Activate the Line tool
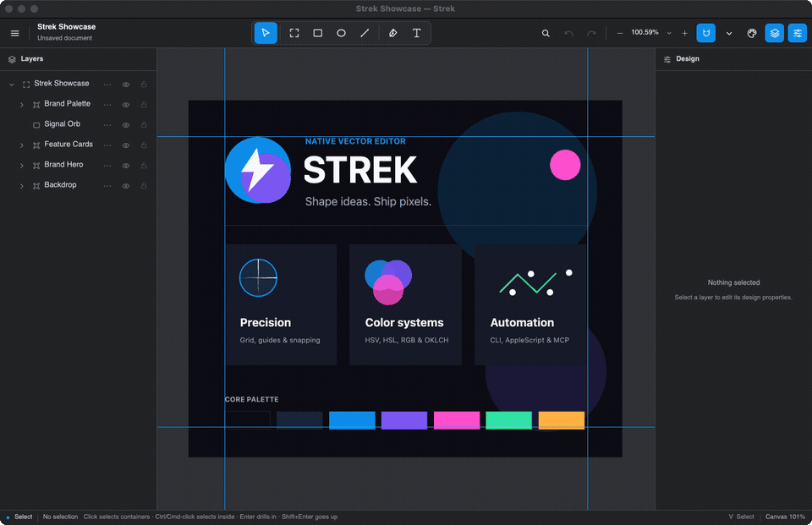The width and height of the screenshot is (812, 525). pos(365,33)
